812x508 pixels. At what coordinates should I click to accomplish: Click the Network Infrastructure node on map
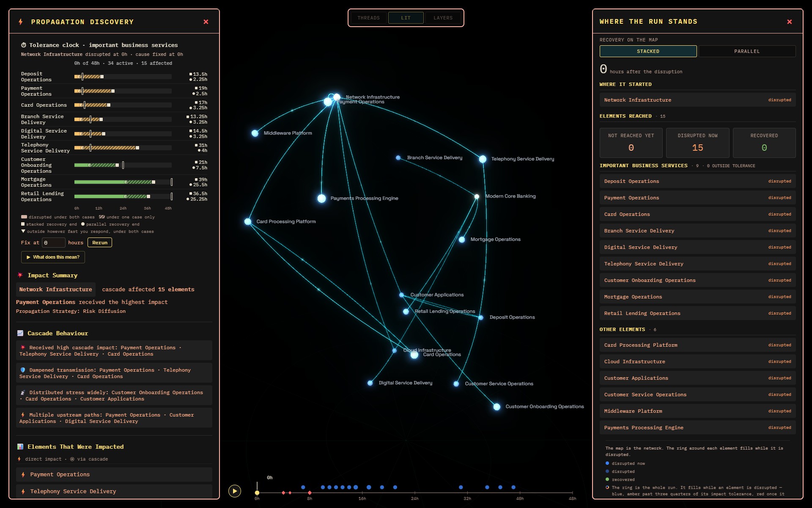click(337, 97)
